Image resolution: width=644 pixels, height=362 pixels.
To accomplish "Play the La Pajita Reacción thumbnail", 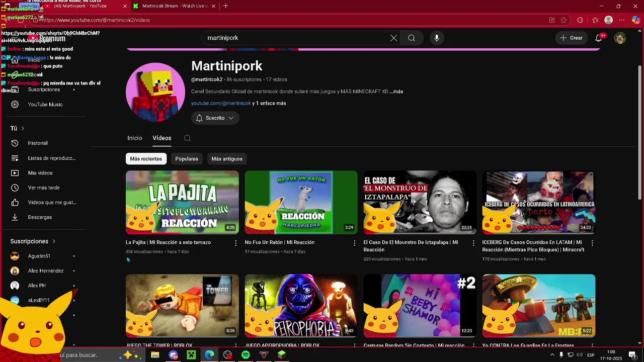I will click(x=182, y=202).
